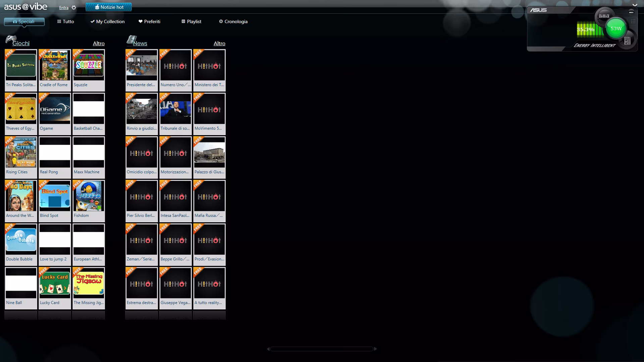Open the Rinvio a giudizi... news item
This screenshot has width=644, height=362.
(142, 114)
